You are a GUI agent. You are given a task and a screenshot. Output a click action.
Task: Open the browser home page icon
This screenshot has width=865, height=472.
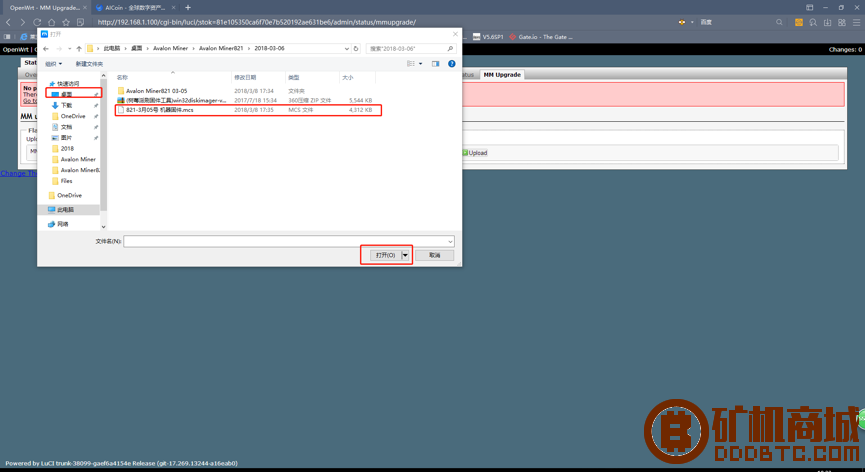51,22
